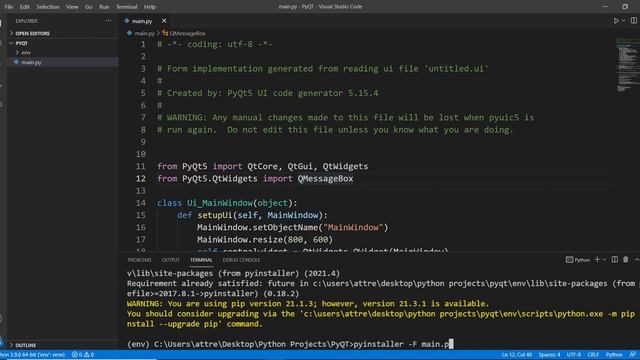Expand the Outline section
640x360 pixels.
coord(25,345)
